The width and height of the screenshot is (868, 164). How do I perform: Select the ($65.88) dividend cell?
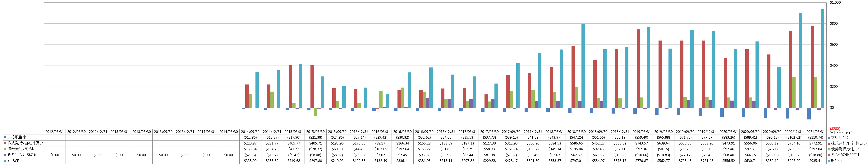[664, 137]
